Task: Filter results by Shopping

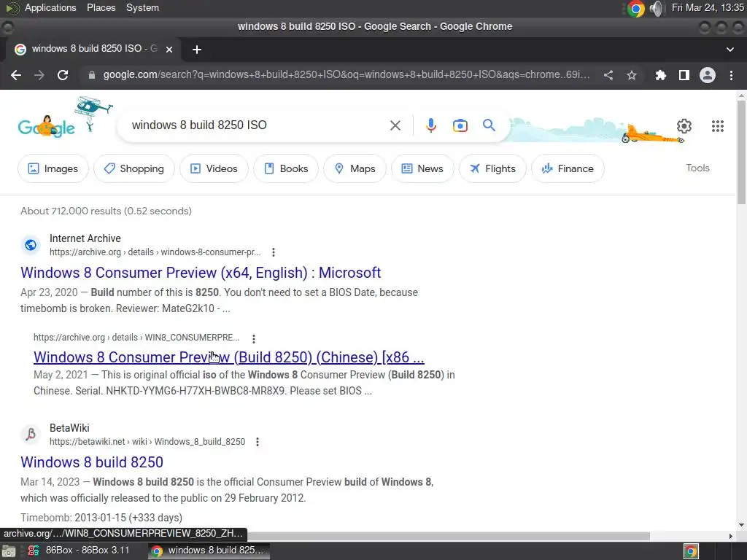Action: click(134, 168)
